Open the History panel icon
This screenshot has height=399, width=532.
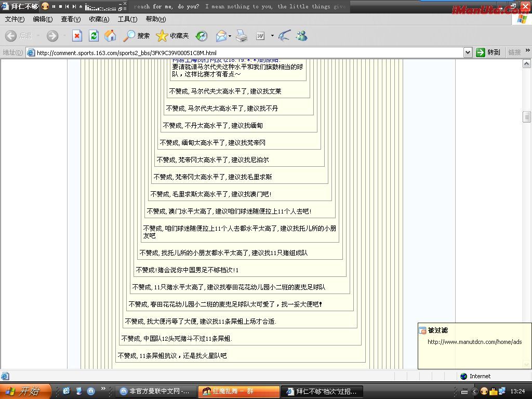(202, 36)
